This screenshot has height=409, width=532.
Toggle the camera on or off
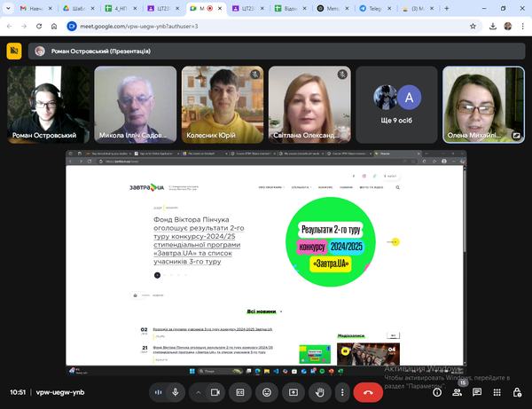coord(215,391)
